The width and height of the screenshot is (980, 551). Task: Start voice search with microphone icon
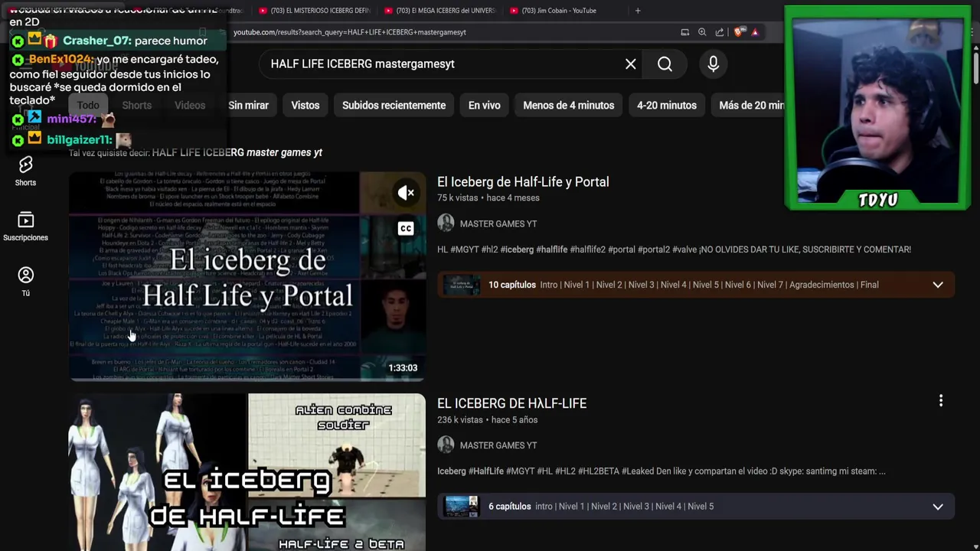click(713, 64)
